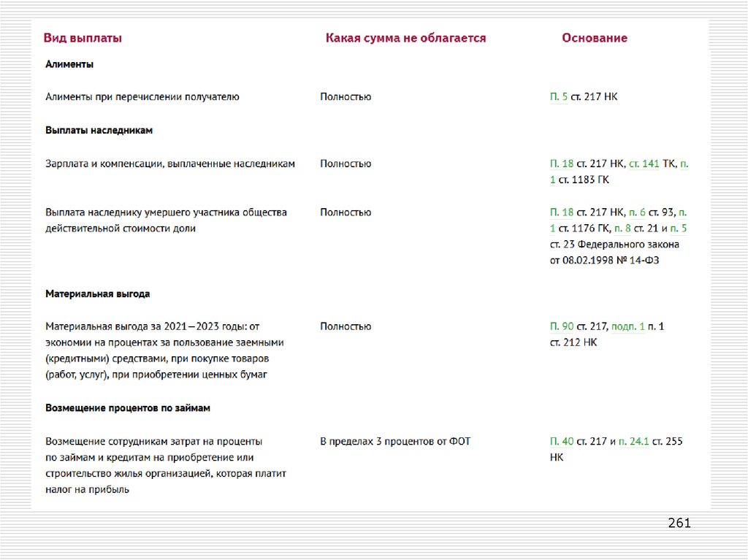Click 'от 08.02.1998 № 14-ФЗ' text
The height and width of the screenshot is (560, 748).
point(604,261)
